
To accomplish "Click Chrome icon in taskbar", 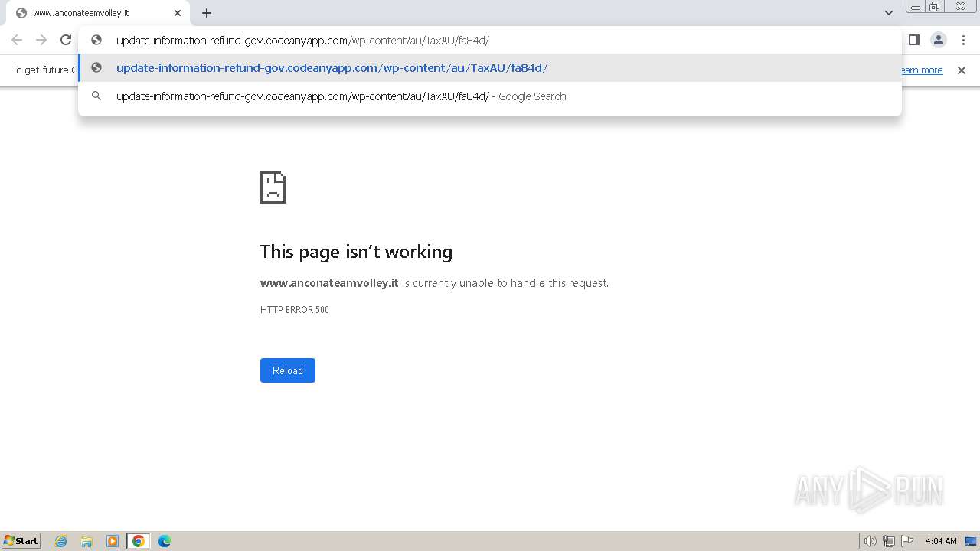I will click(139, 541).
